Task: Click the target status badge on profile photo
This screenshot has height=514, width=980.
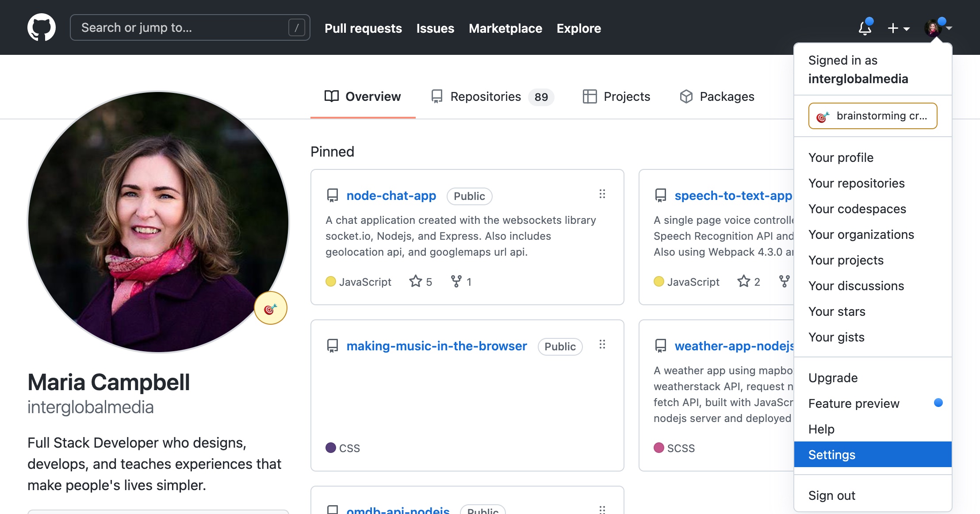Action: pyautogui.click(x=270, y=307)
